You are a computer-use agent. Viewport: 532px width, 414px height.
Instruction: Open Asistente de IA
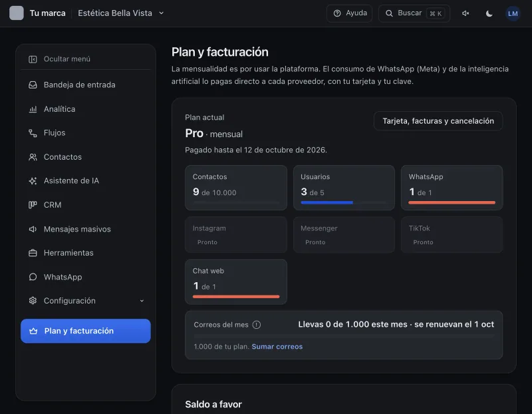(86, 180)
